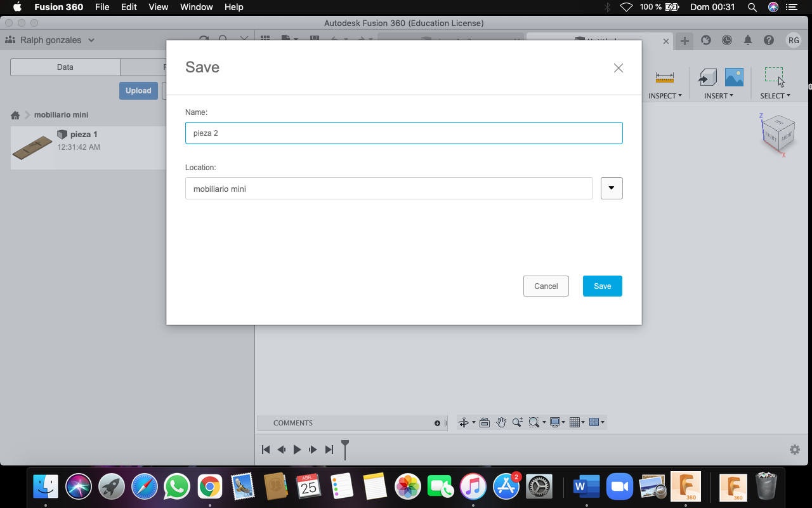The image size is (812, 508).
Task: Upload a file with the Upload button
Action: [138, 90]
